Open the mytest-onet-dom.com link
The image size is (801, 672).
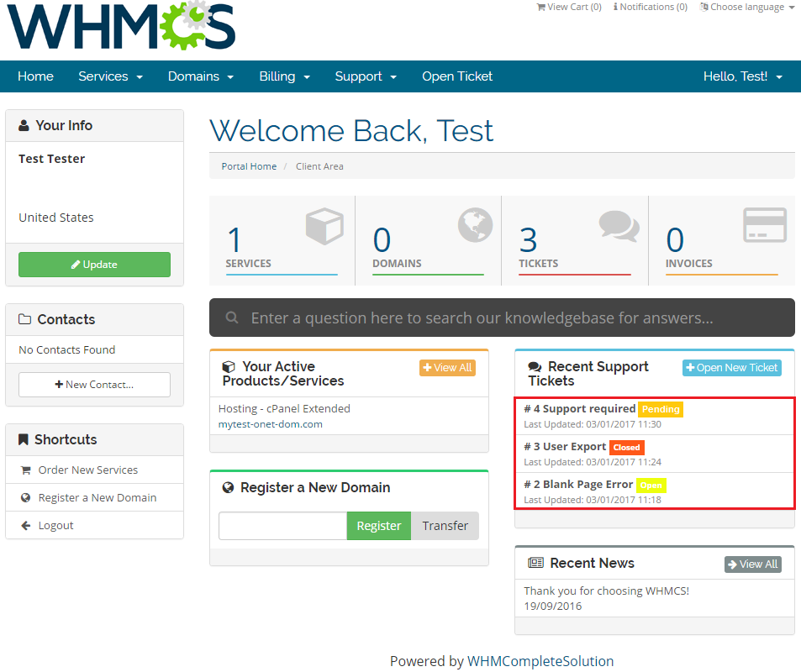[x=271, y=424]
